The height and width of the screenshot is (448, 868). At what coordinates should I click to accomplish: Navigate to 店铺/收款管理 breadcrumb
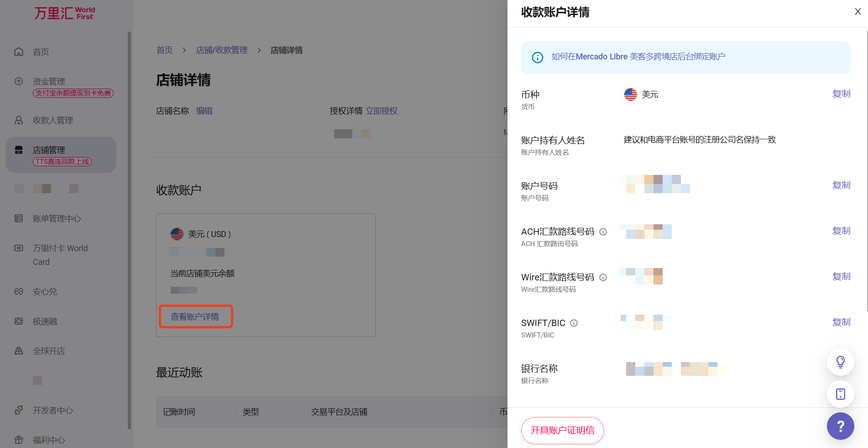click(x=222, y=50)
